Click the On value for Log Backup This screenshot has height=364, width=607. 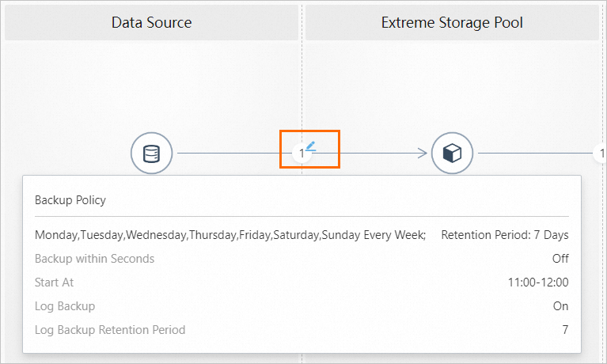(x=561, y=306)
